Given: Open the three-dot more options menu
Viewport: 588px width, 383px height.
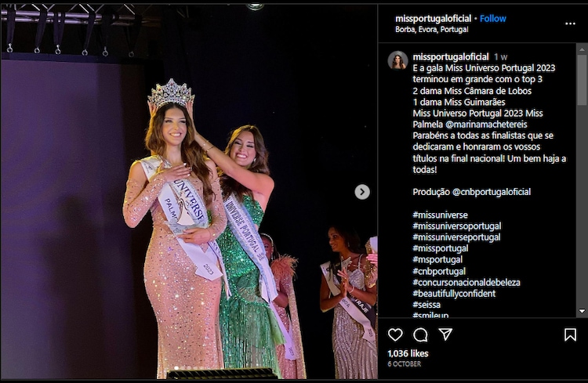Looking at the screenshot, I should 570,23.
